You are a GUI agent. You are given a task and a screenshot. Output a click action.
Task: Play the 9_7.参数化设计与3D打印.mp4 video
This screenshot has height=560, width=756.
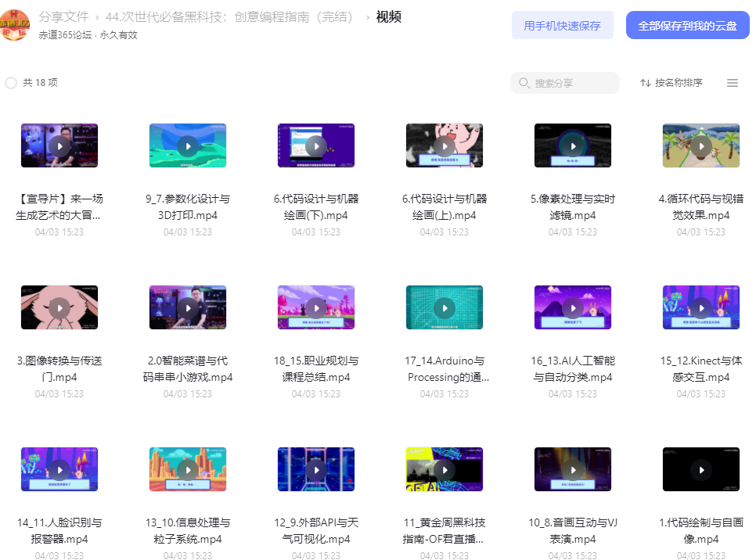(x=188, y=145)
